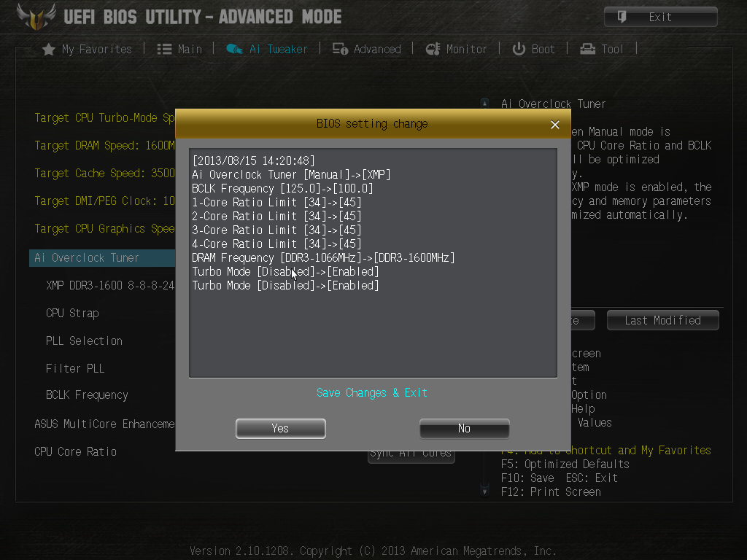Click the F5: Optimized Defaults hint
This screenshot has height=560, width=747.
point(565,464)
